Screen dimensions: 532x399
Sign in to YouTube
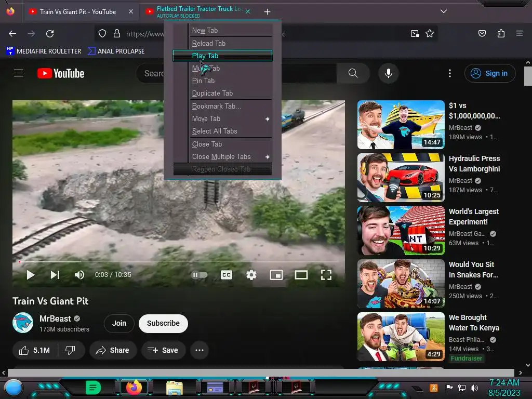pyautogui.click(x=490, y=73)
